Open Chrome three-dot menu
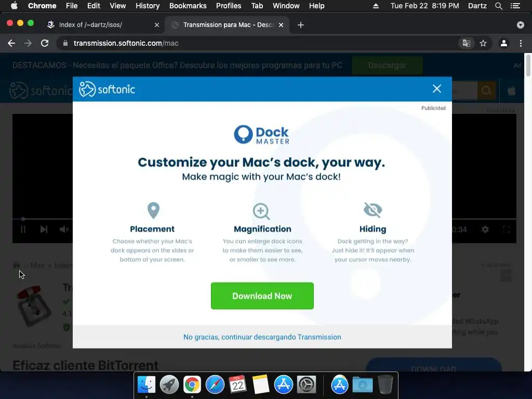This screenshot has height=399, width=532. click(521, 43)
